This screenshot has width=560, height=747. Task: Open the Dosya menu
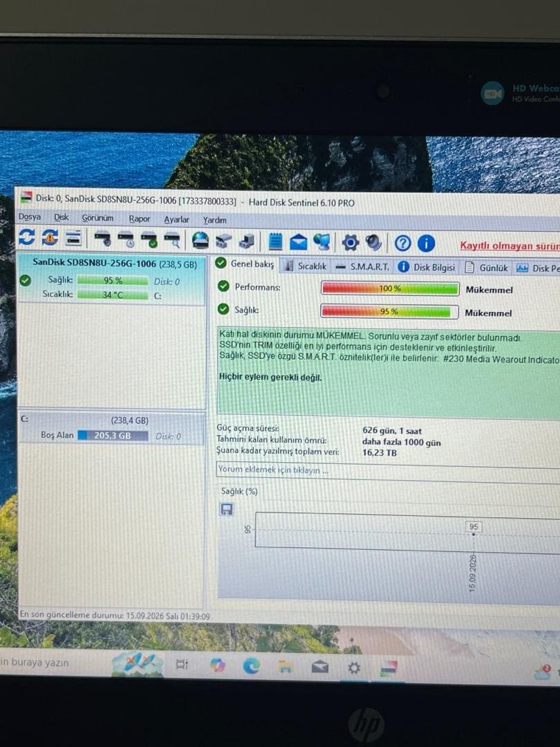30,216
